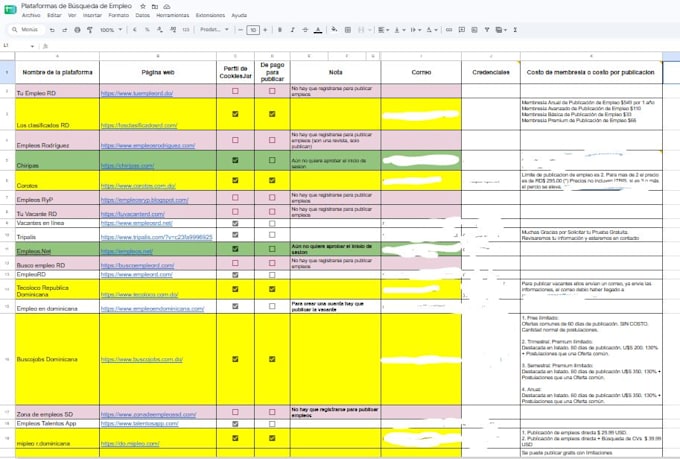Open the Archivo menu

(31, 15)
